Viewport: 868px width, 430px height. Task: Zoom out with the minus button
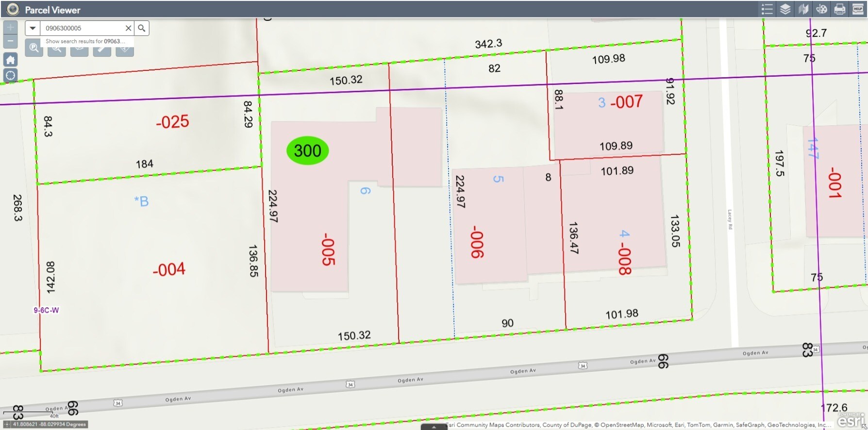tap(10, 41)
